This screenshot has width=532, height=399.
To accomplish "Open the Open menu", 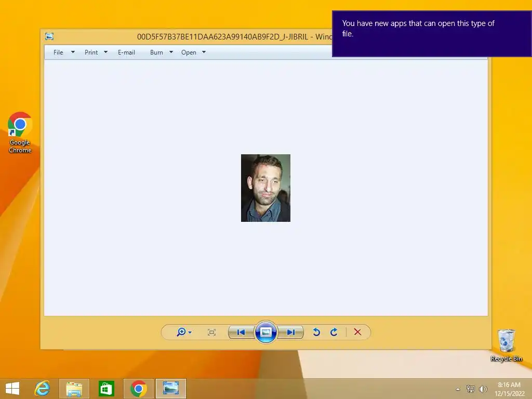I will [x=189, y=52].
